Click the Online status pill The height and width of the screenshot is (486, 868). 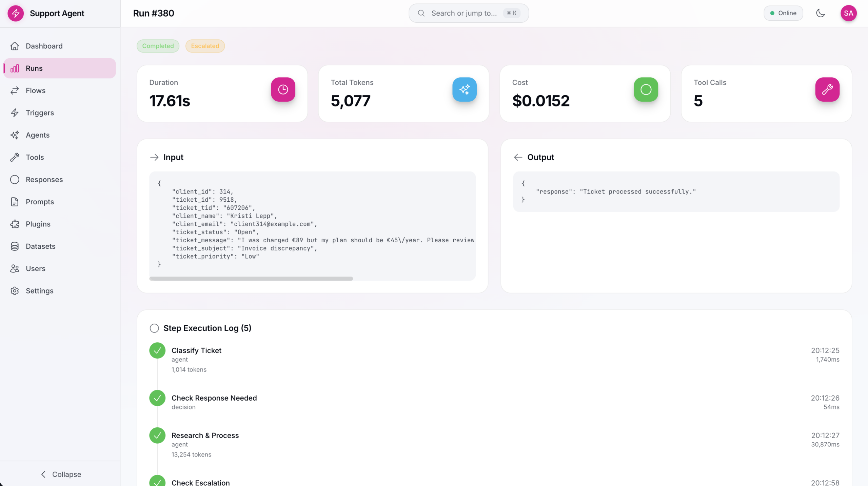tap(783, 13)
